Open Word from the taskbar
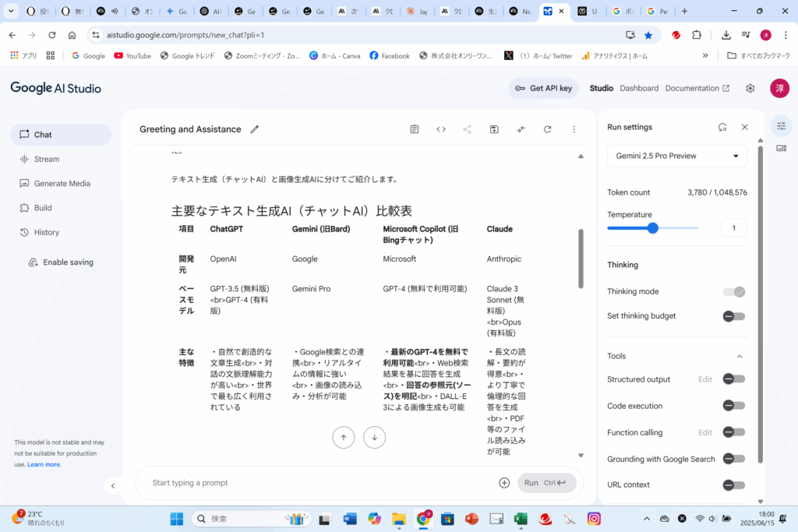 [350, 519]
